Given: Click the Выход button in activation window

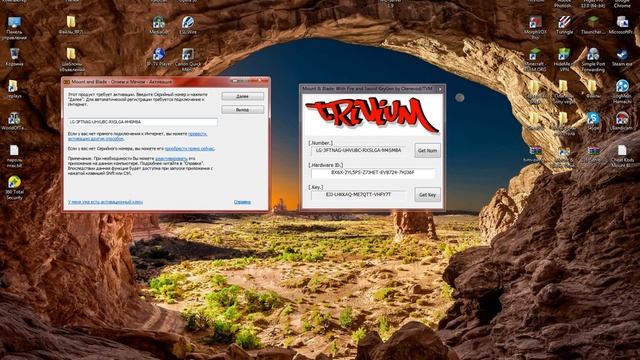Looking at the screenshot, I should click(242, 109).
